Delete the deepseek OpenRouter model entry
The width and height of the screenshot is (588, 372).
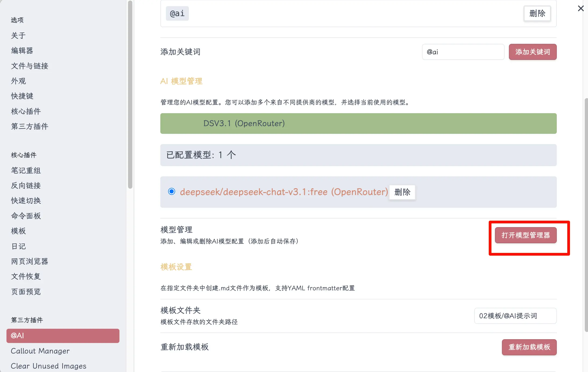coord(402,192)
